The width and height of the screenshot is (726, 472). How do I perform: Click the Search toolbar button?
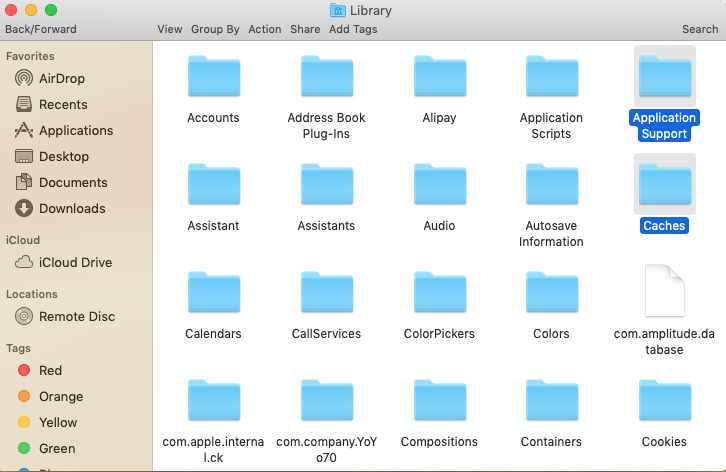click(700, 29)
